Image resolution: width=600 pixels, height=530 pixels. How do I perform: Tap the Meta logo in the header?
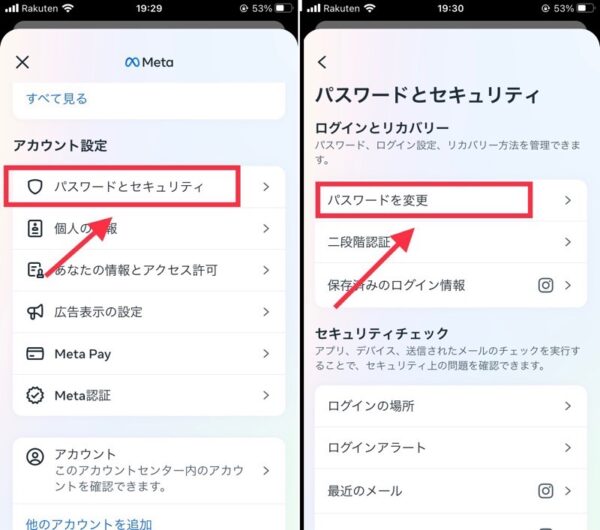pos(149,62)
